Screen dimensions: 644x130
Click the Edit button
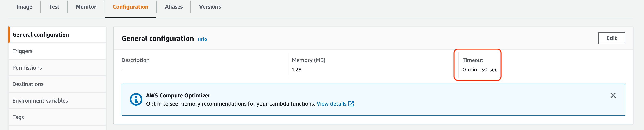click(612, 38)
